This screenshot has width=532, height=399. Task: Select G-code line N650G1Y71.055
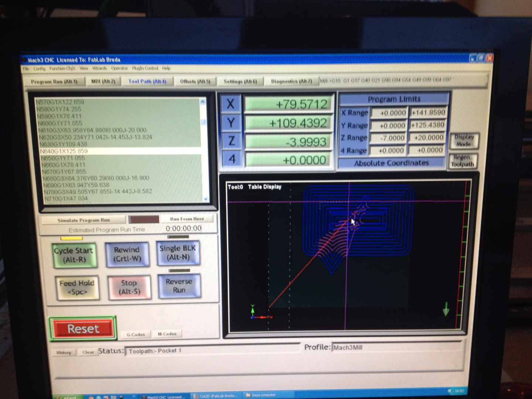click(121, 158)
